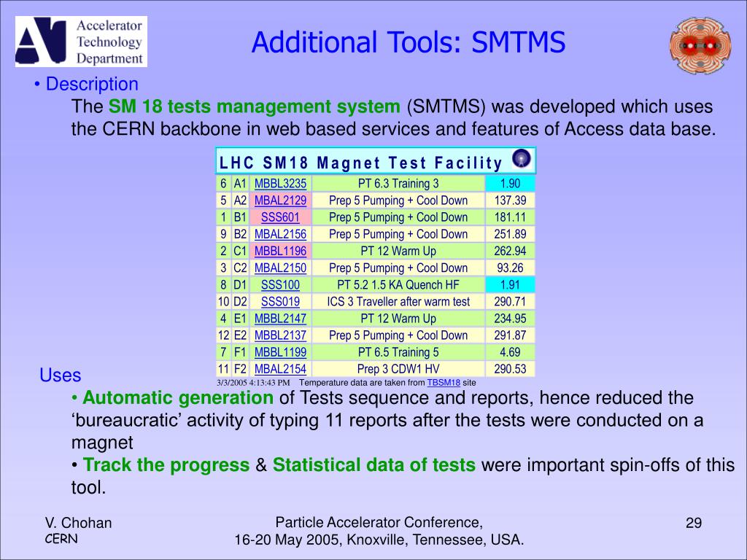This screenshot has width=747, height=560.
Task: Open the SSS019 magnet link
Action: pyautogui.click(x=280, y=302)
